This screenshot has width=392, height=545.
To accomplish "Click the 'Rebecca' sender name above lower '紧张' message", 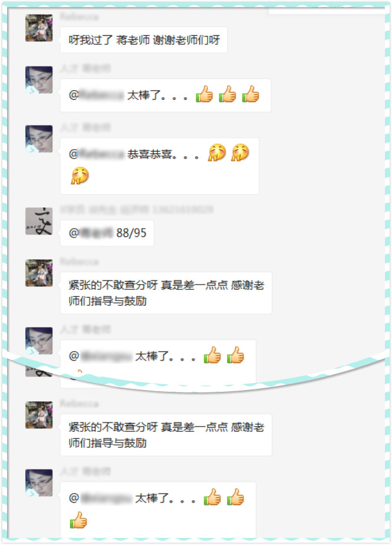I will pos(80,404).
